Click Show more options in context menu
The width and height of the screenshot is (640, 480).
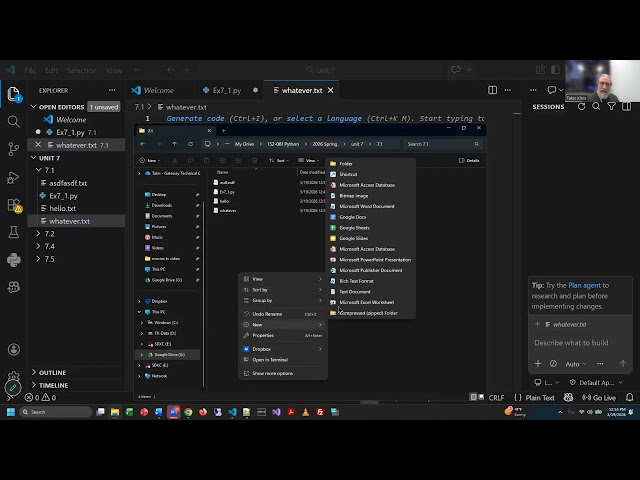pos(283,373)
